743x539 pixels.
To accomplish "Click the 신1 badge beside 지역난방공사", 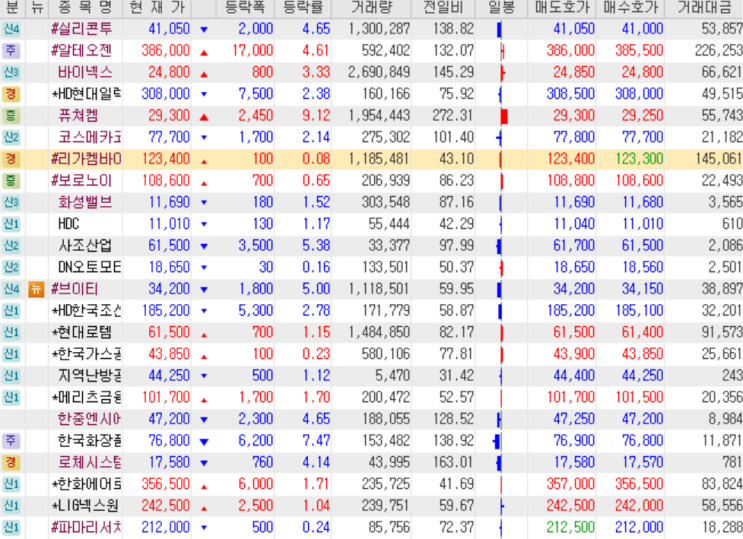I will point(11,376).
